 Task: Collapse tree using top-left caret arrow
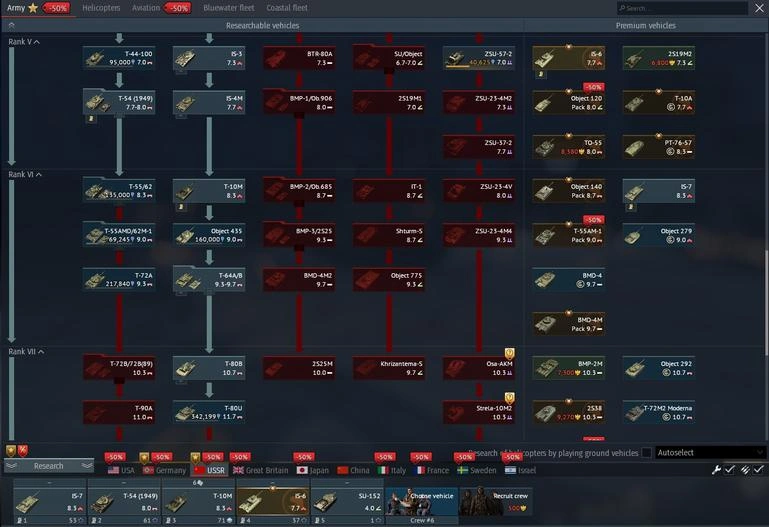click(11, 25)
